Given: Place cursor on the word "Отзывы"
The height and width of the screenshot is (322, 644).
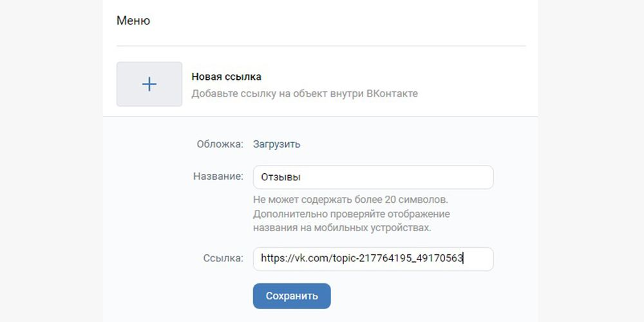Looking at the screenshot, I should [x=281, y=178].
